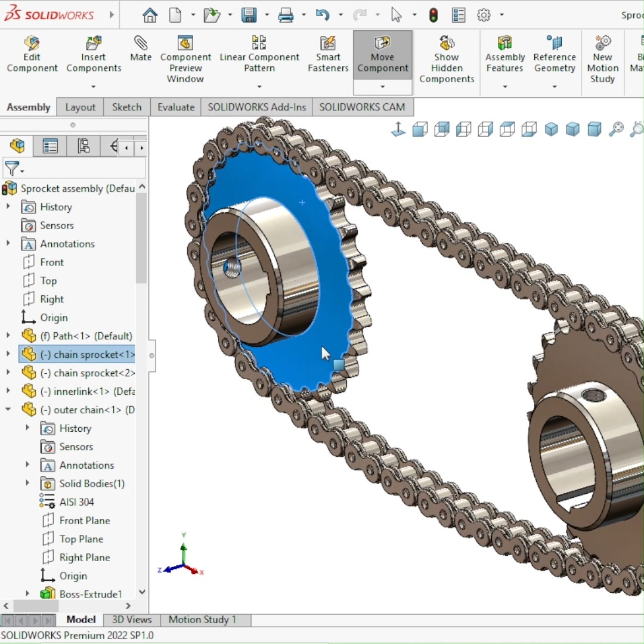Image resolution: width=644 pixels, height=644 pixels.
Task: Select the AISI 304 material item
Action: tap(67, 502)
